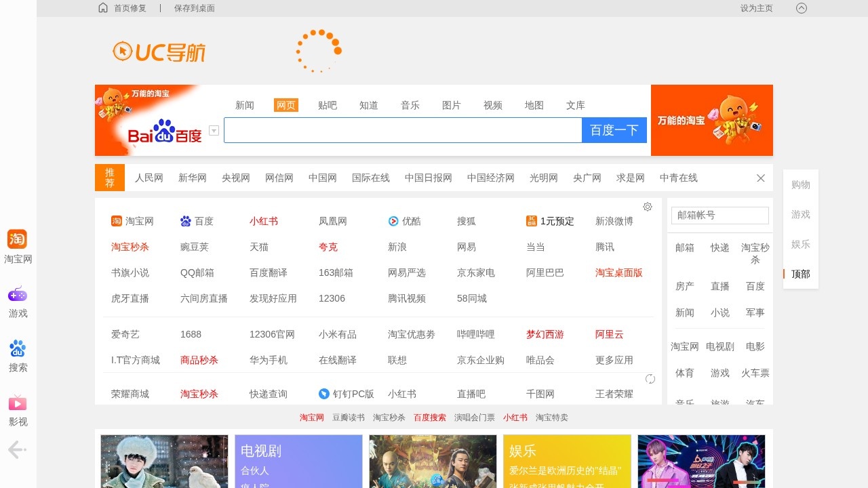
Task: Click the 邮箱帐号 input field
Action: point(720,216)
